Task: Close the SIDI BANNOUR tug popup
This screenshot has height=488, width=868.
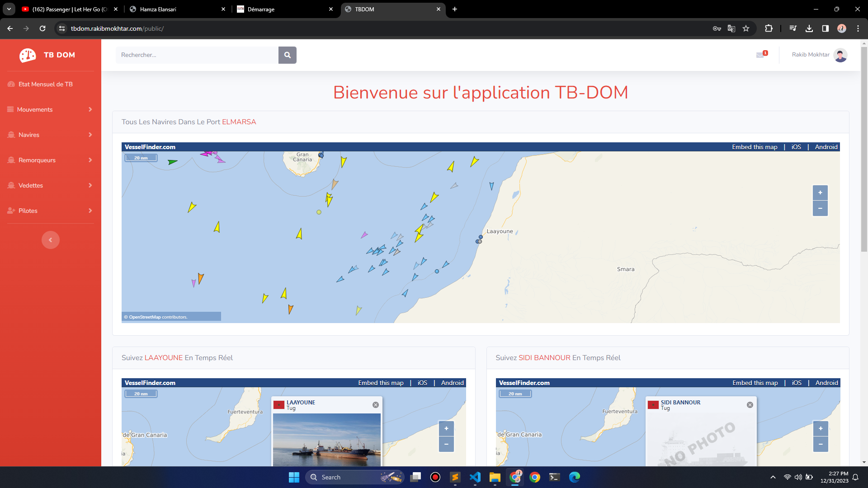Action: click(x=750, y=405)
